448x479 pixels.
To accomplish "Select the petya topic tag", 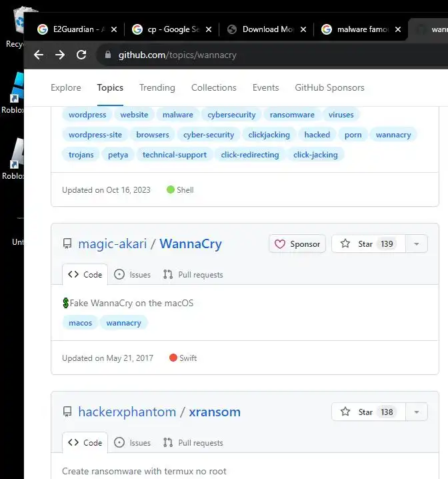I will 118,155.
